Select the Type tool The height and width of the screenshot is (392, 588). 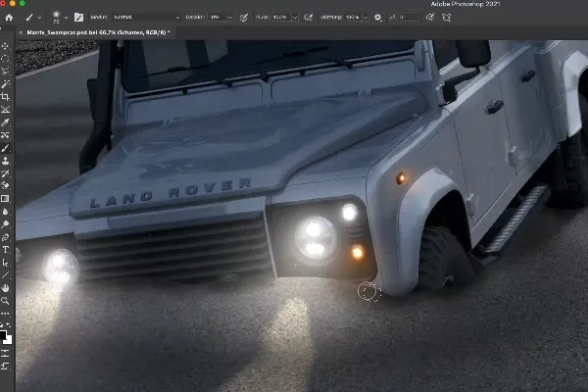[5, 250]
